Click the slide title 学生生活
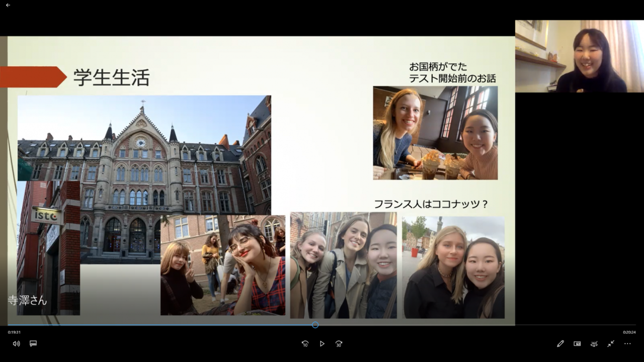This screenshot has width=644, height=362. (x=111, y=77)
